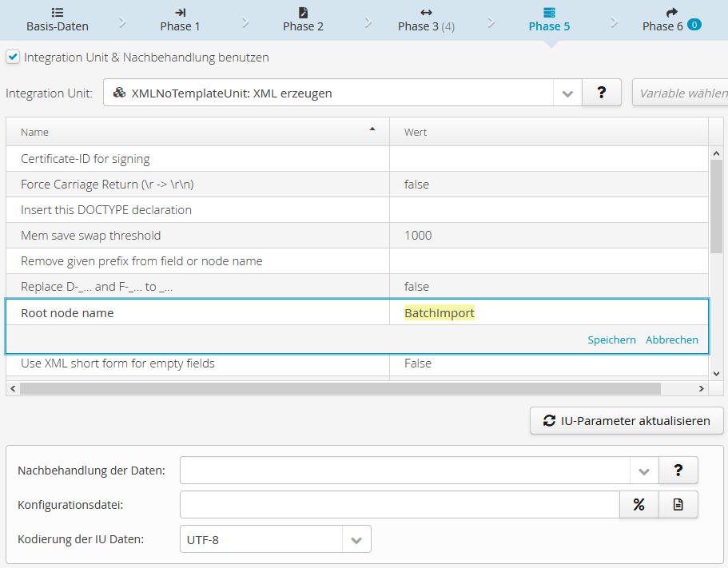This screenshot has height=568, width=728.
Task: Open the Phase 6 tab
Action: coord(671,20)
